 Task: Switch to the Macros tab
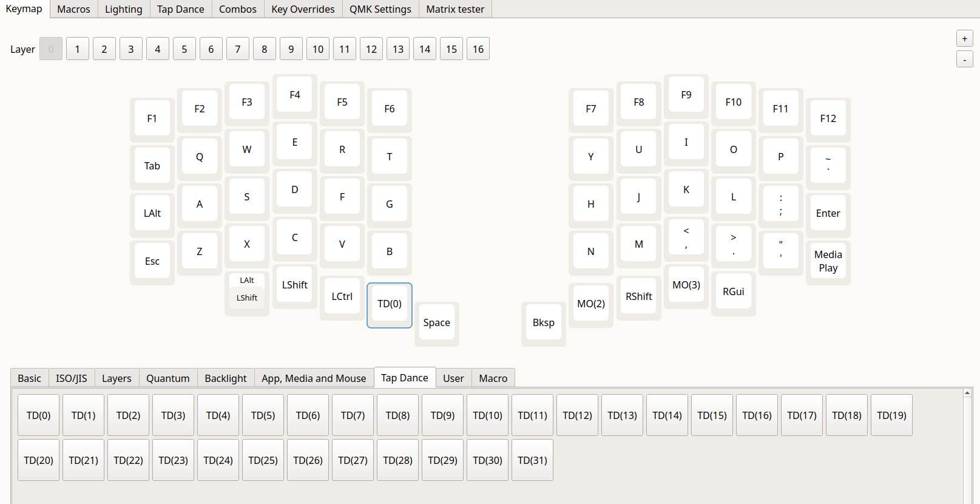pos(73,9)
